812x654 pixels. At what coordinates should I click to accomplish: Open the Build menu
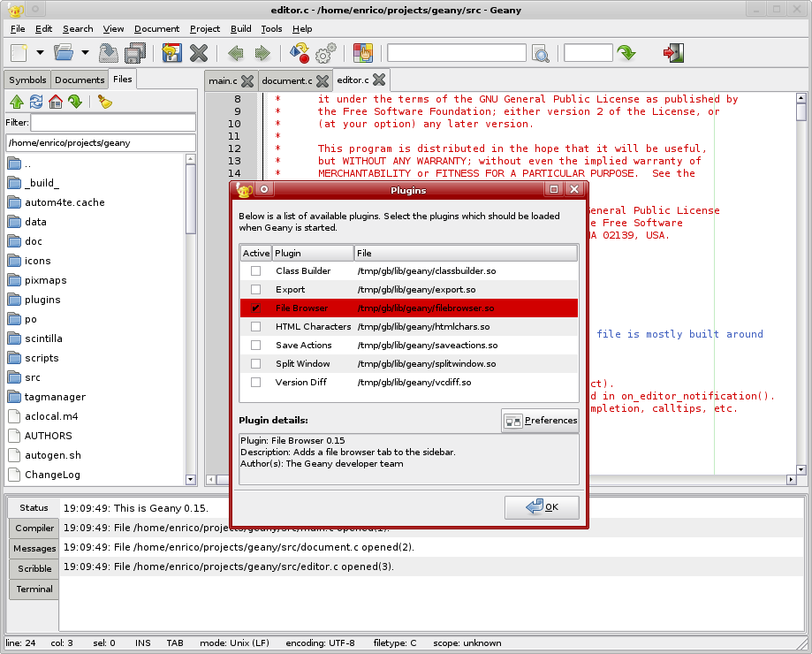click(x=241, y=29)
